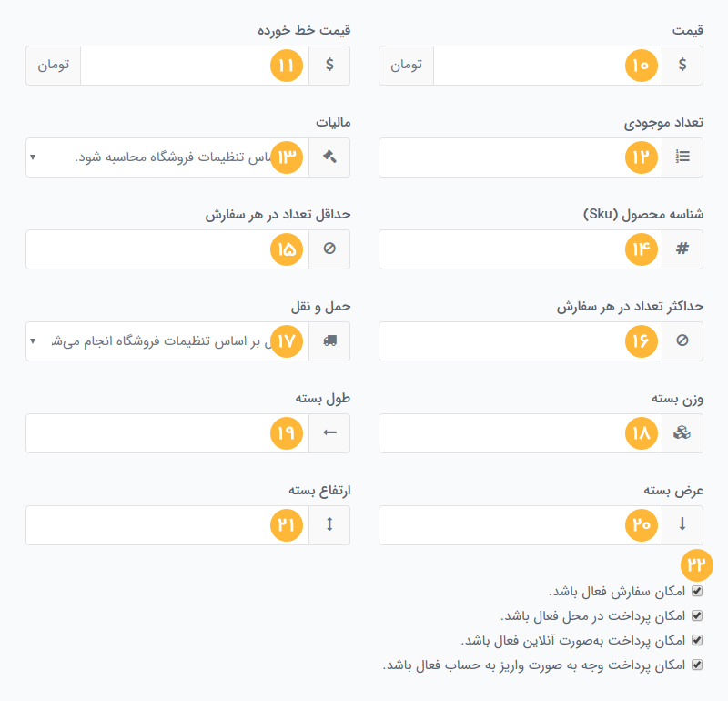The height and width of the screenshot is (701, 728).
Task: Click the list icon next to تعداد موجودی
Action: point(682,157)
